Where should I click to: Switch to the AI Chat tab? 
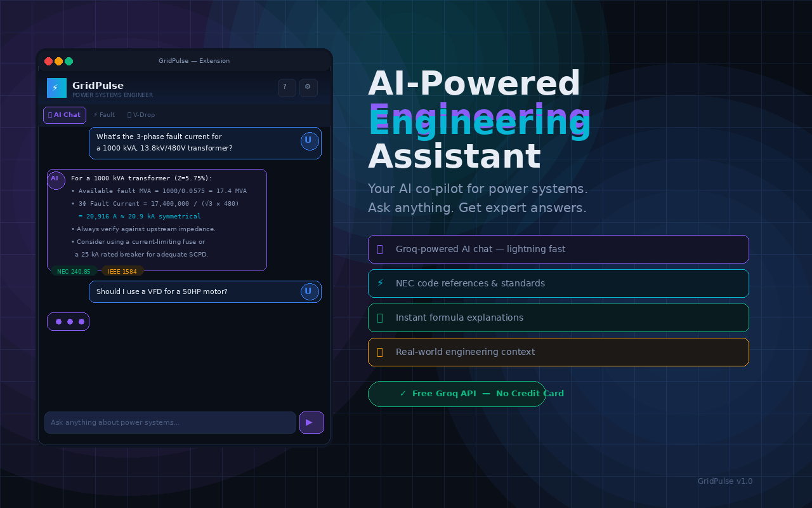[65, 115]
